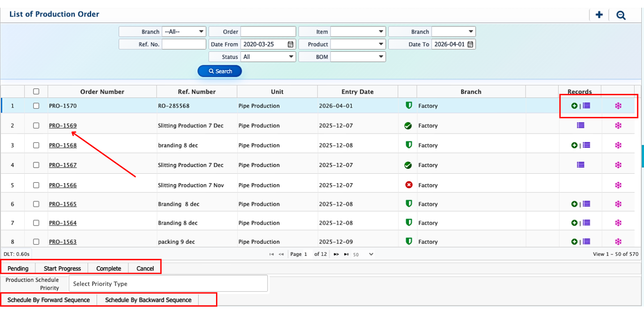
Task: Open the BOM dropdown filter
Action: [358, 57]
